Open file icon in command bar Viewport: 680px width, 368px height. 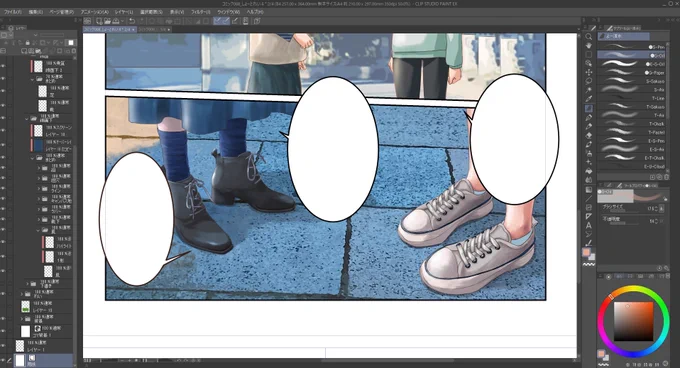(107, 21)
